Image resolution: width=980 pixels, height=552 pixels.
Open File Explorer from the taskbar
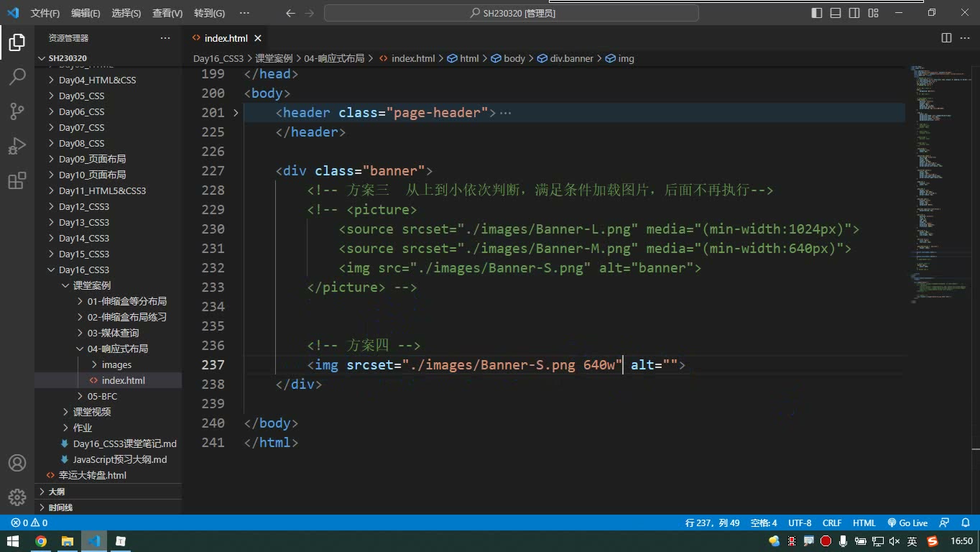point(68,541)
